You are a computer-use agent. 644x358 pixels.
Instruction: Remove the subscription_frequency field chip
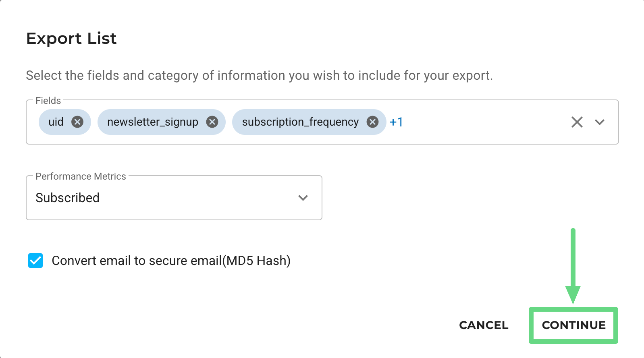pos(372,122)
